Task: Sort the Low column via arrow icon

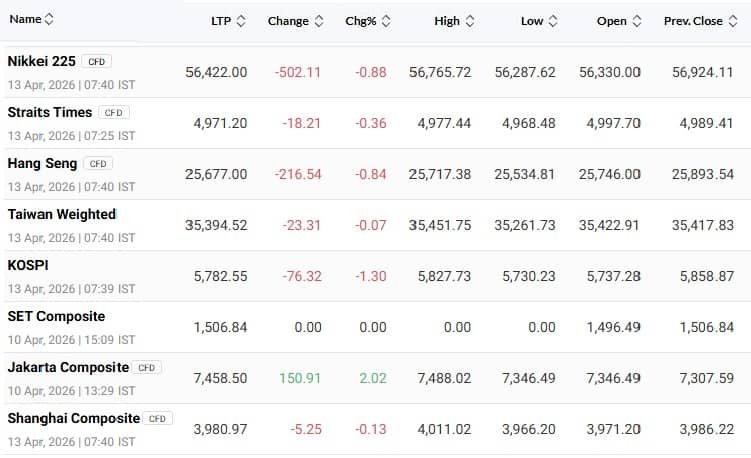Action: click(x=553, y=21)
